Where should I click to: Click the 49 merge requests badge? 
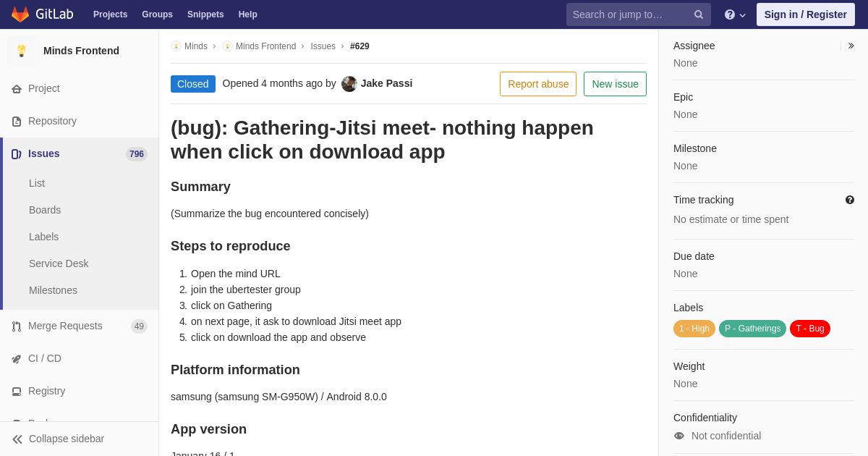[139, 326]
